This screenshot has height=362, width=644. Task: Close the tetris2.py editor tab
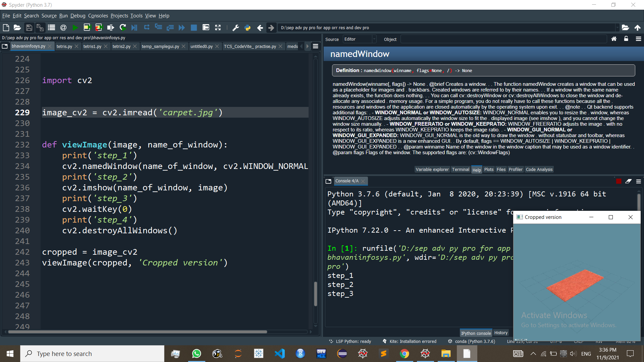pyautogui.click(x=135, y=46)
